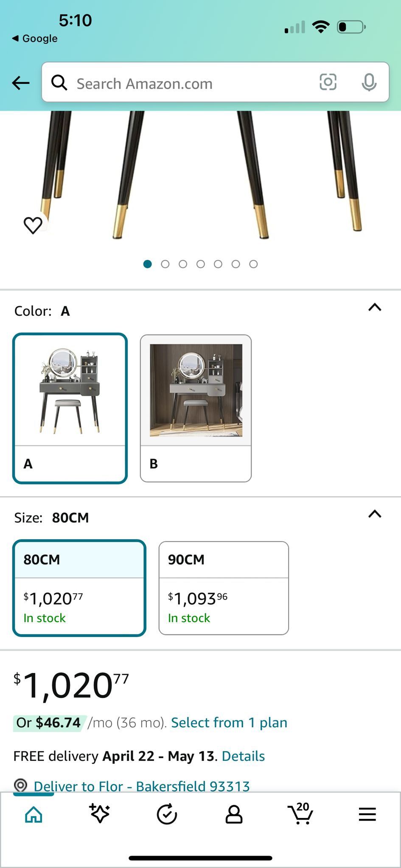This screenshot has height=868, width=401.
Task: Tap the camera lens search icon
Action: (x=328, y=82)
